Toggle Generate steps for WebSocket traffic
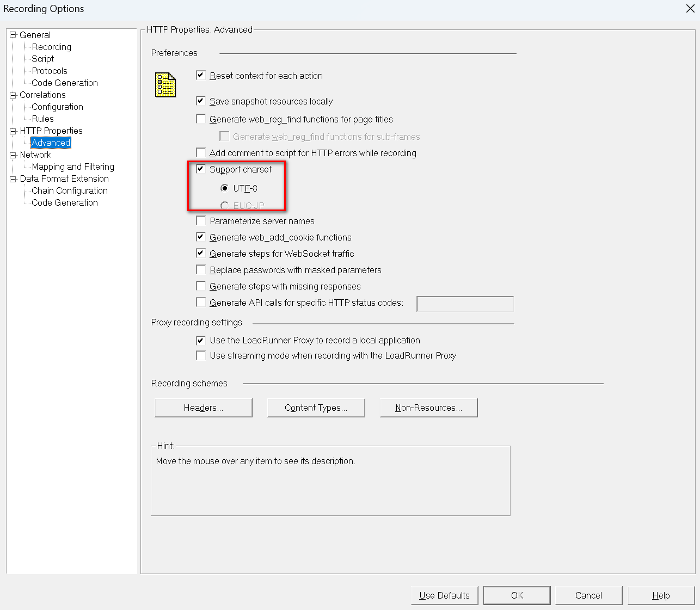Screen dimensions: 700x610 pos(201,253)
